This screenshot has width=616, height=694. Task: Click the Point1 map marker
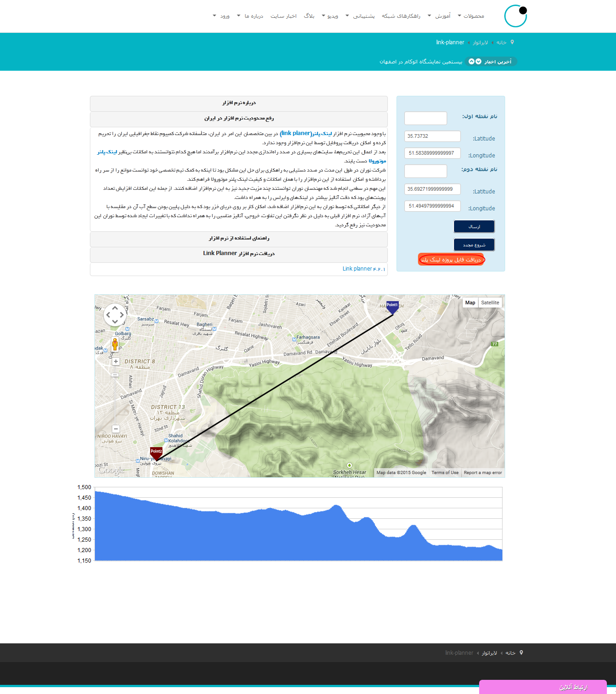pyautogui.click(x=392, y=307)
